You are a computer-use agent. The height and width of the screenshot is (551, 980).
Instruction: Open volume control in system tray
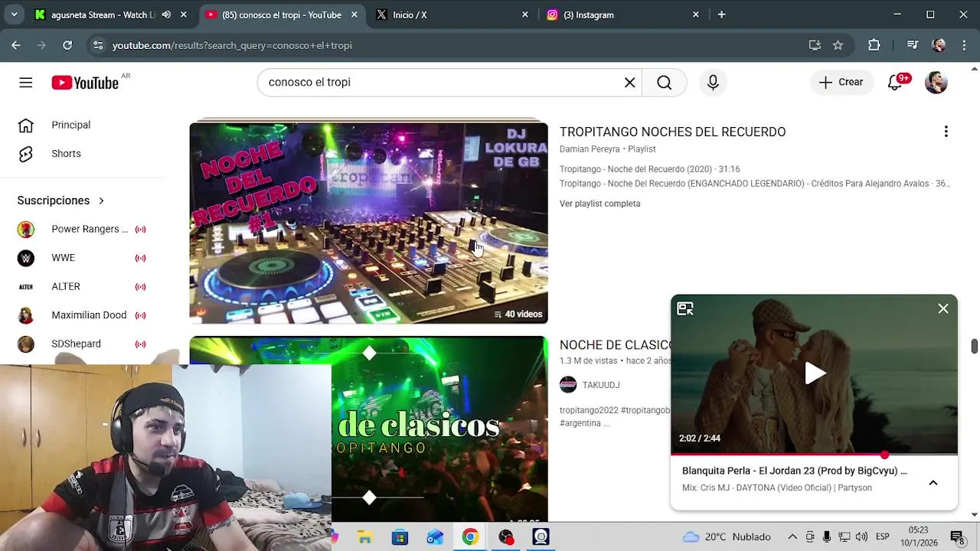coord(861,536)
